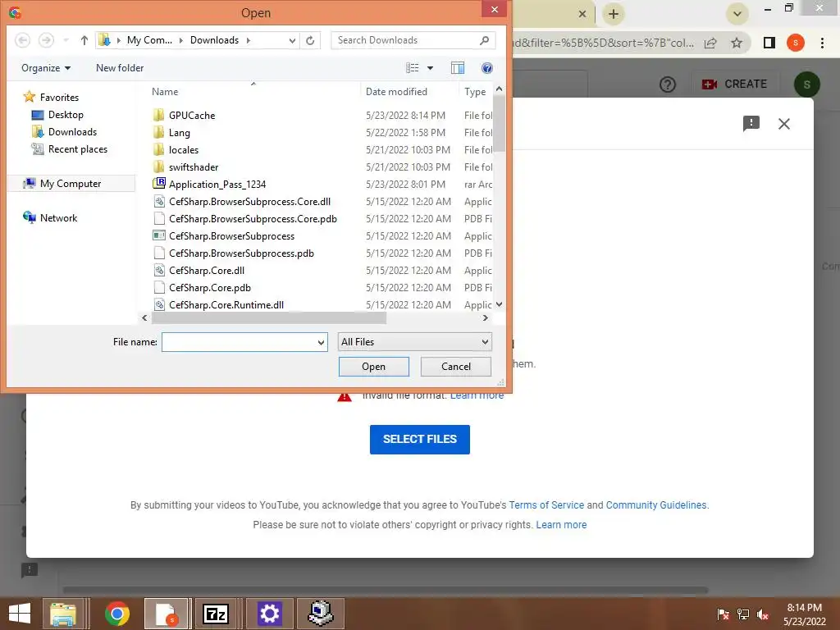Open YouTube account avatar

tap(807, 84)
